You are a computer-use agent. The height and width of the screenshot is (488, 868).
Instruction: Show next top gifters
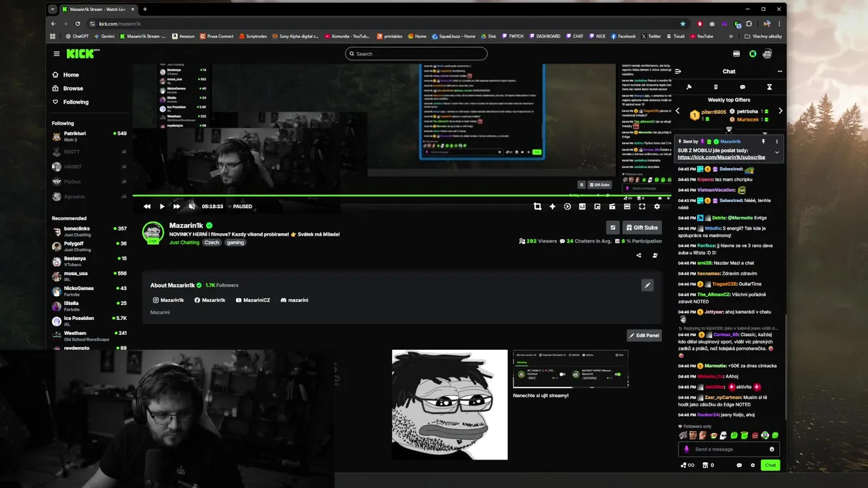point(781,111)
